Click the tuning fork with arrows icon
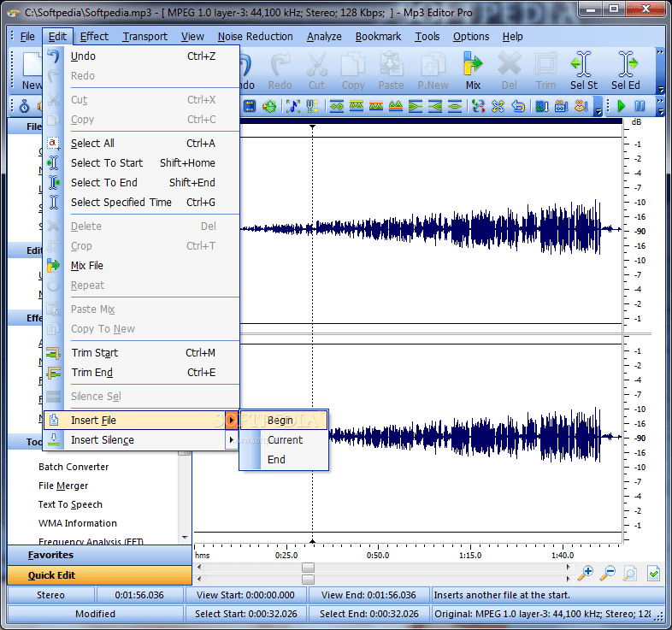This screenshot has height=630, width=672. [x=312, y=106]
